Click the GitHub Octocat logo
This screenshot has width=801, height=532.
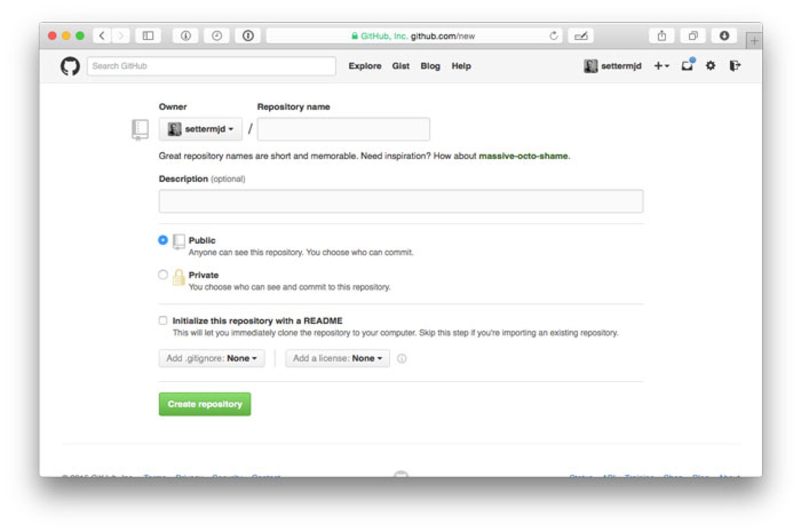point(70,66)
